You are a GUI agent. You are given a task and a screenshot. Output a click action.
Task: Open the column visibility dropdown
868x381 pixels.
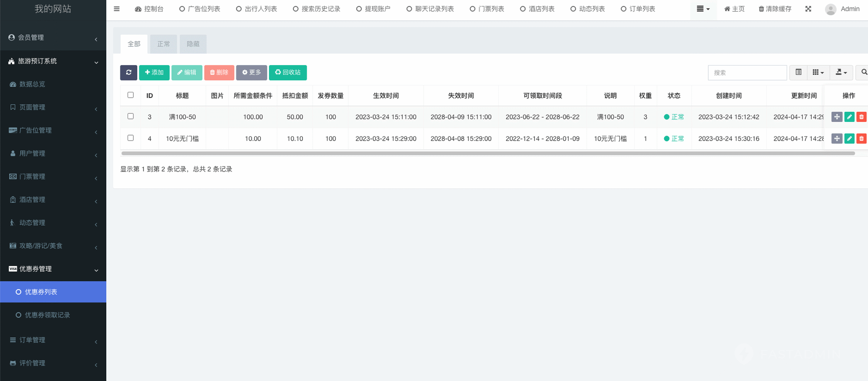(818, 72)
